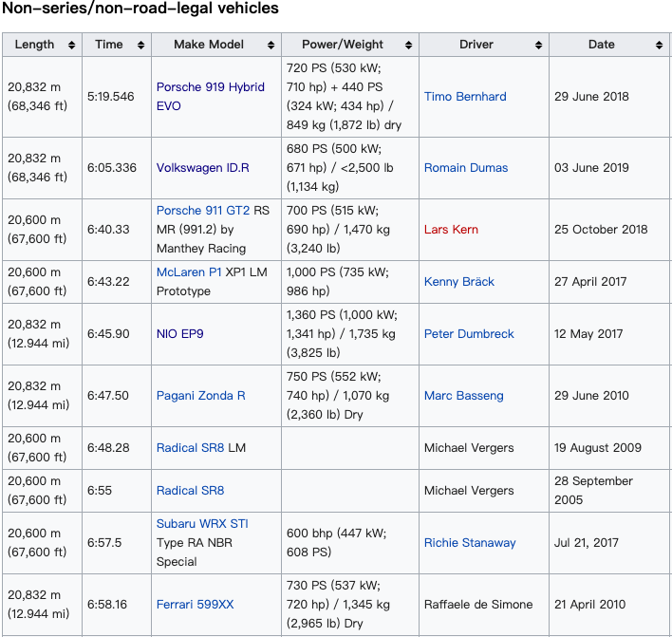The image size is (672, 637).
Task: Sort by Driver column sort arrows
Action: [x=539, y=45]
